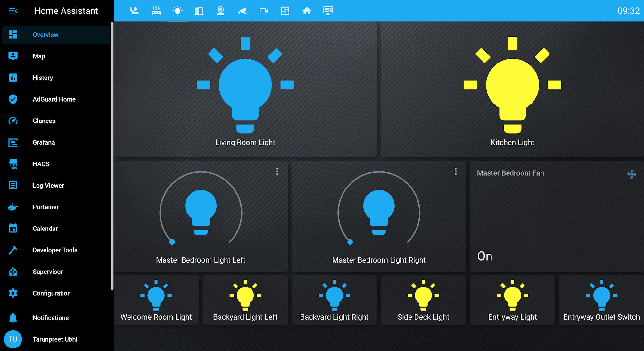Open the video camera tab icon

click(264, 11)
